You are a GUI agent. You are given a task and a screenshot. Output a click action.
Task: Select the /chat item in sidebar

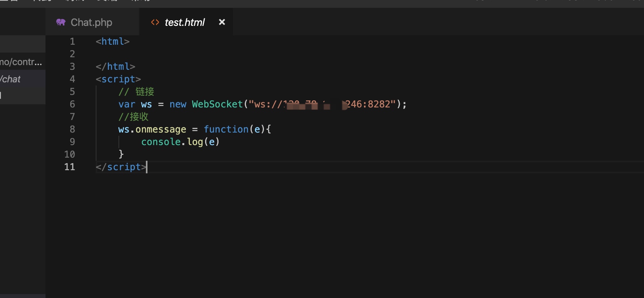click(11, 79)
